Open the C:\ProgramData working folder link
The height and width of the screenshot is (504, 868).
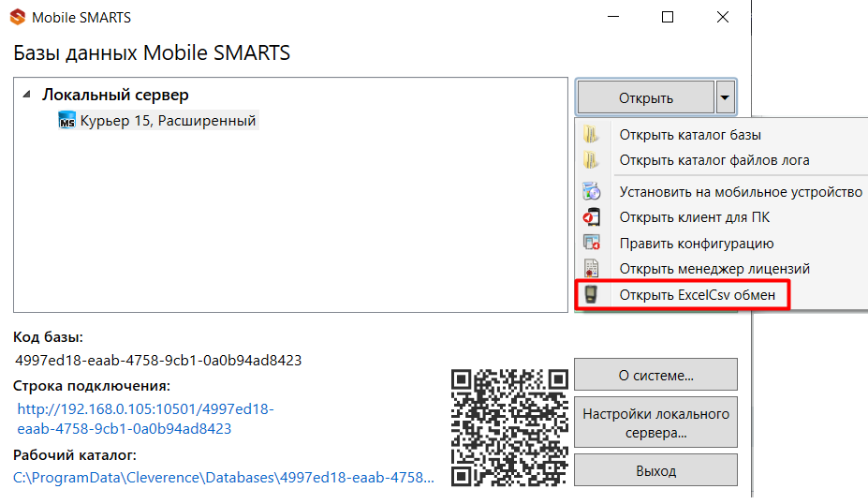[x=224, y=478]
